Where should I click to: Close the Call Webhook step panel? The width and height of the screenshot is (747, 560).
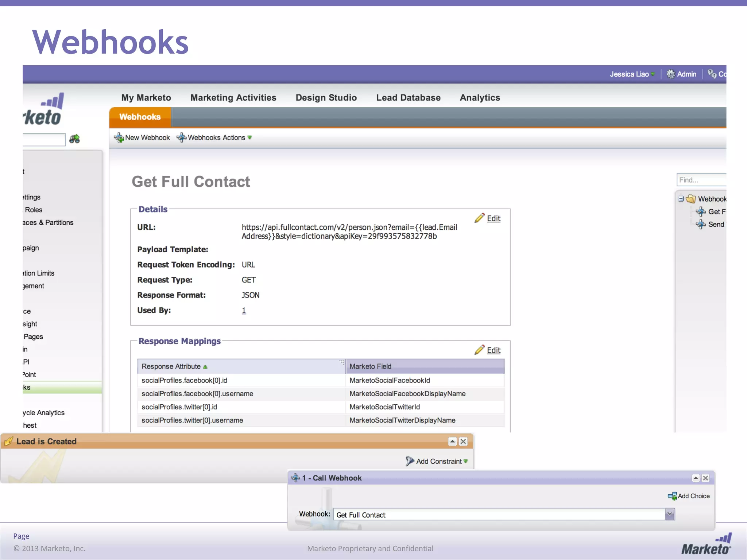pos(706,478)
